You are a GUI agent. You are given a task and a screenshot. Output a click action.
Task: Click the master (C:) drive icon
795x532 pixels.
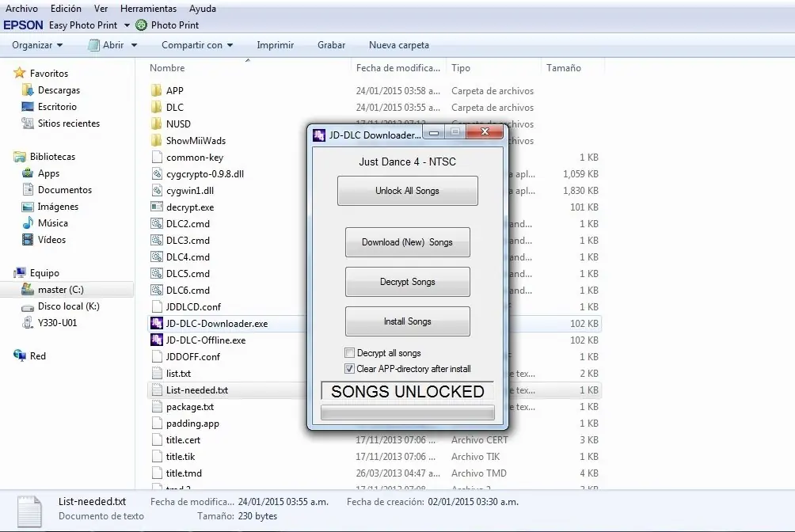pyautogui.click(x=28, y=290)
